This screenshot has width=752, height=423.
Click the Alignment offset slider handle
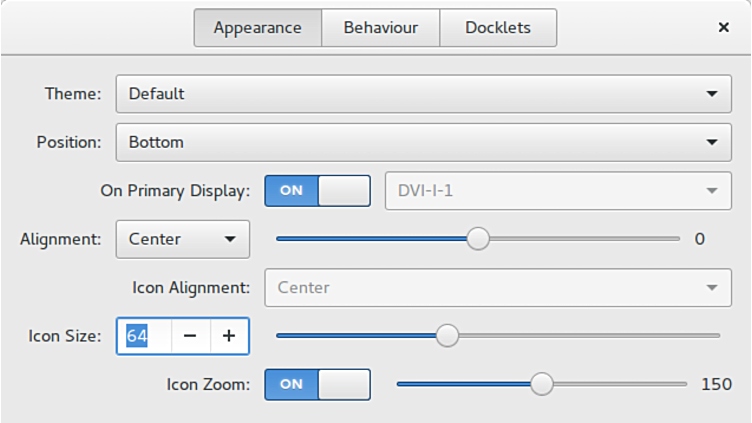click(479, 239)
